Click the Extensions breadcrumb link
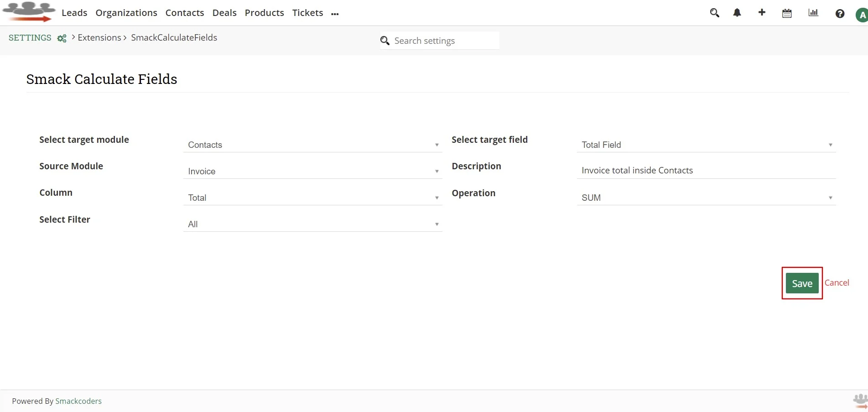The width and height of the screenshot is (868, 412). 99,37
